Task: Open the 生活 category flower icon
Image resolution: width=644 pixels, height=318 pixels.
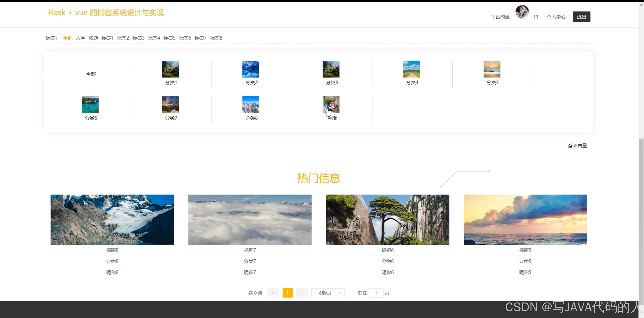Action: point(331,105)
